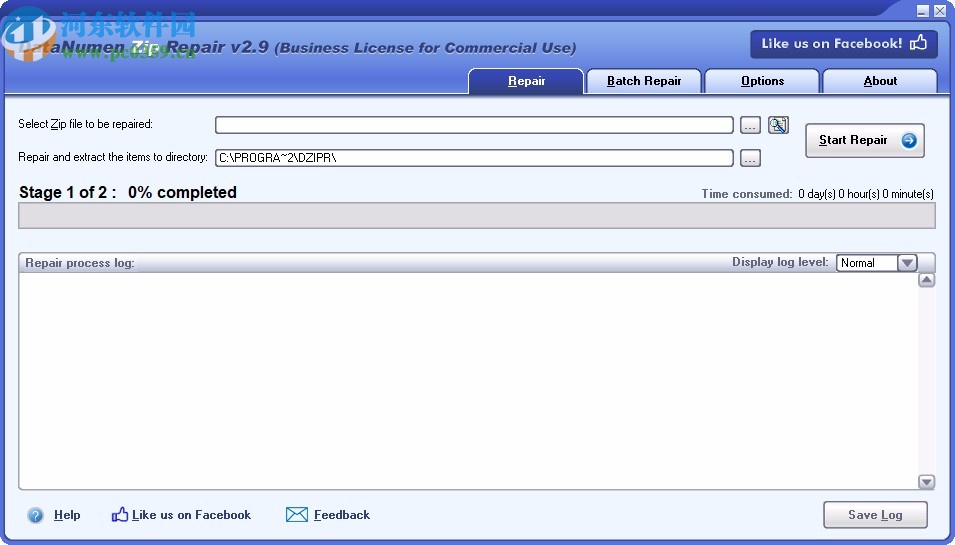Click the log scrollbar up arrow
The height and width of the screenshot is (545, 955).
tap(926, 280)
